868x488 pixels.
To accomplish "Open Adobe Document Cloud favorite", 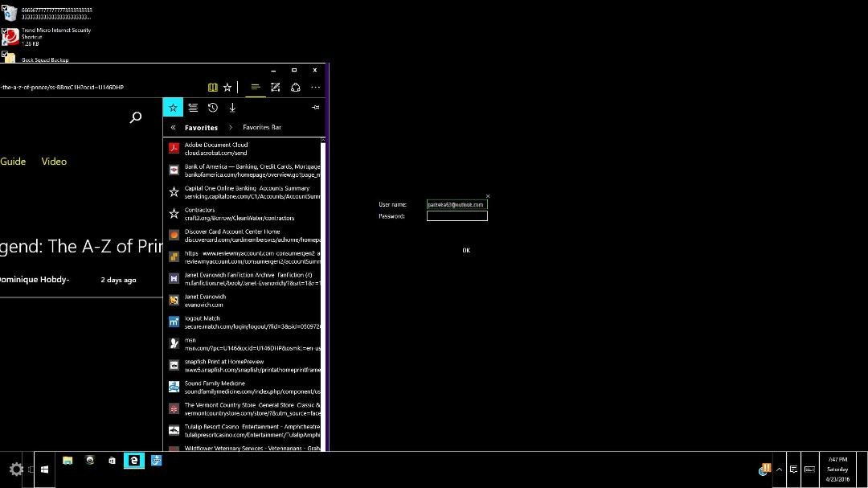I will 243,149.
